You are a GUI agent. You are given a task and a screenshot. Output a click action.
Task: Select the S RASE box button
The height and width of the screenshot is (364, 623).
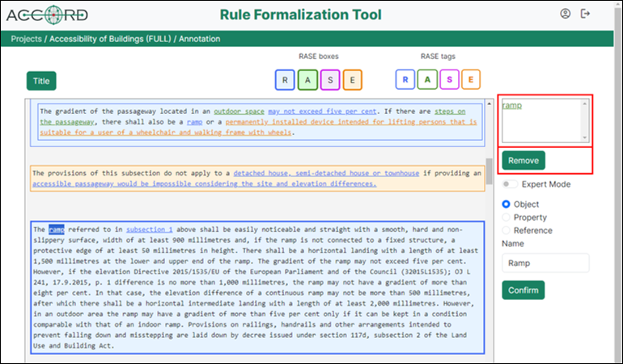(x=330, y=79)
